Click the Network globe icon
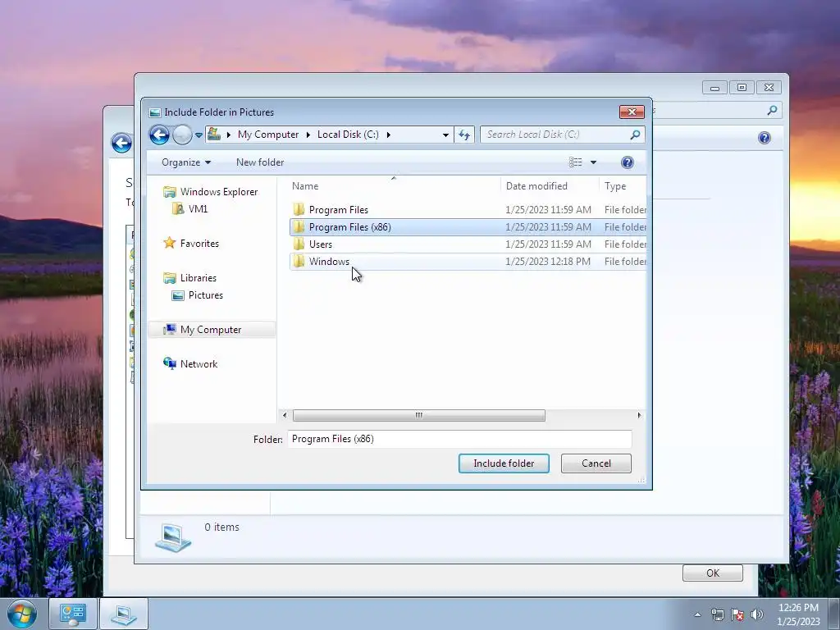Screen dimensions: 840x630 tap(169, 363)
